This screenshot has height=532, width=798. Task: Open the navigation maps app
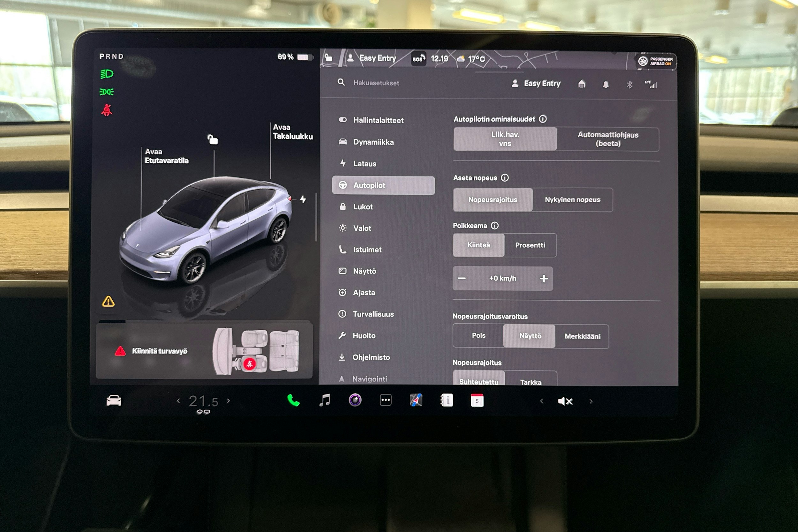pos(416,401)
